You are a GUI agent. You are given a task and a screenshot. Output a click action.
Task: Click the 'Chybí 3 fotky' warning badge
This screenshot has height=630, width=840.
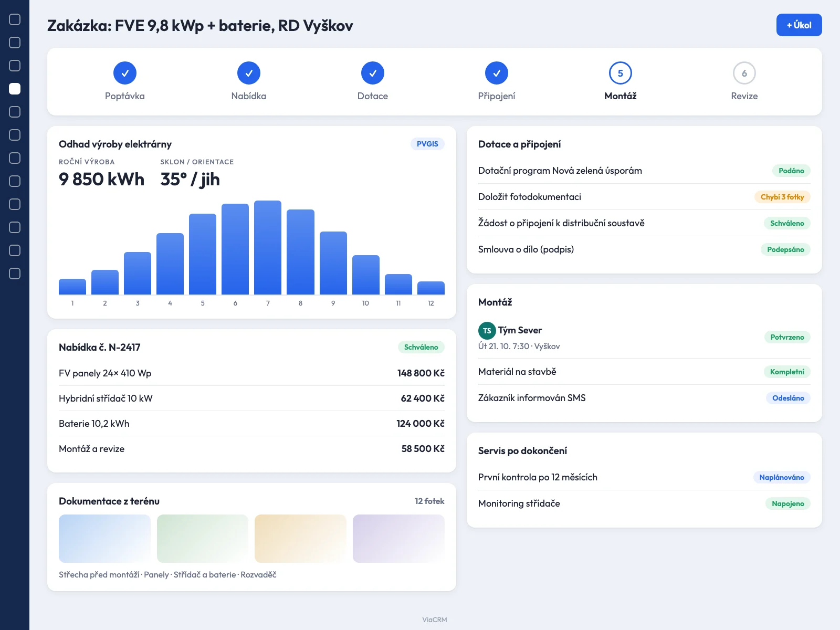[x=782, y=197]
